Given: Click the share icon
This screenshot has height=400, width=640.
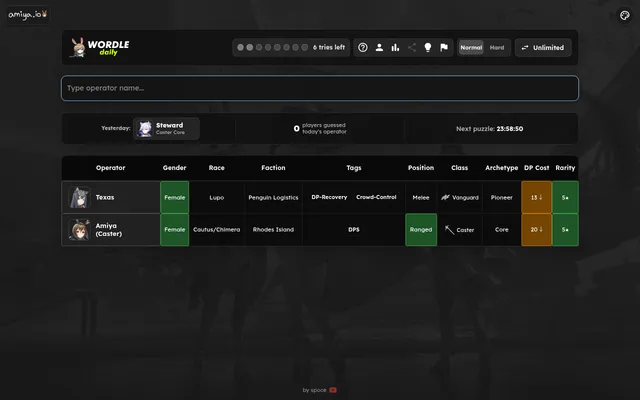Looking at the screenshot, I should click(412, 47).
